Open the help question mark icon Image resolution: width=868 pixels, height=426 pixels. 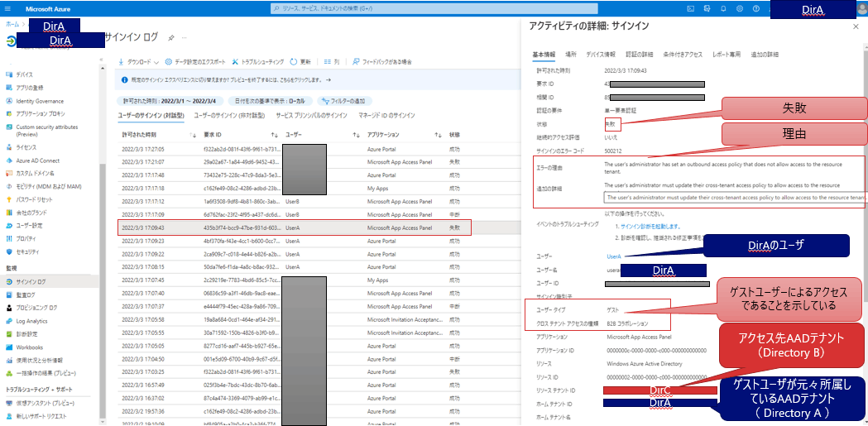[755, 8]
